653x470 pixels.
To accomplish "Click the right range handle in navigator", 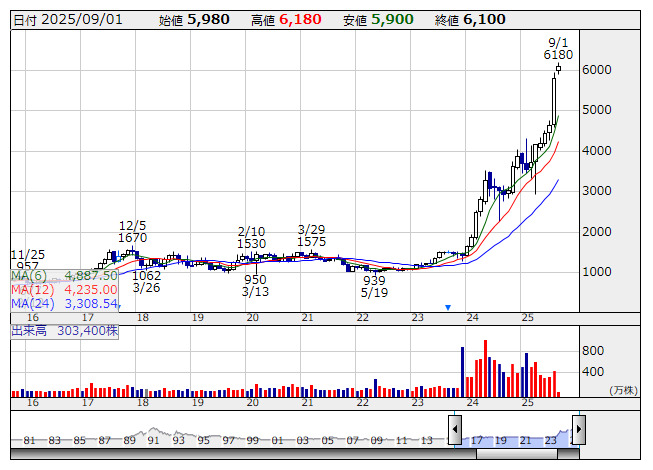I will click(577, 430).
